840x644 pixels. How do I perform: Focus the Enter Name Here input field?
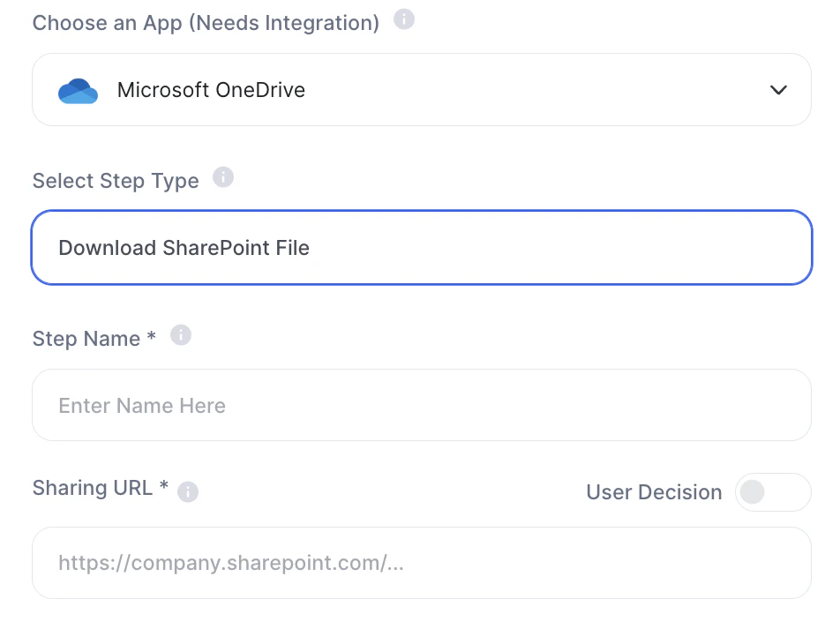tap(422, 405)
